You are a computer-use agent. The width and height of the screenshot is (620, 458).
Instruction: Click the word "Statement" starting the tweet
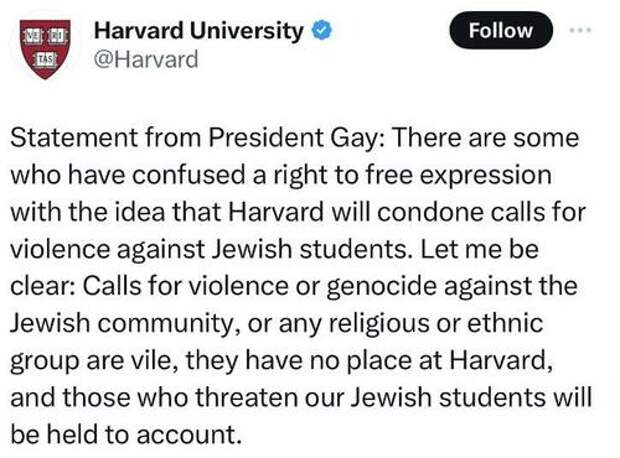(x=74, y=138)
